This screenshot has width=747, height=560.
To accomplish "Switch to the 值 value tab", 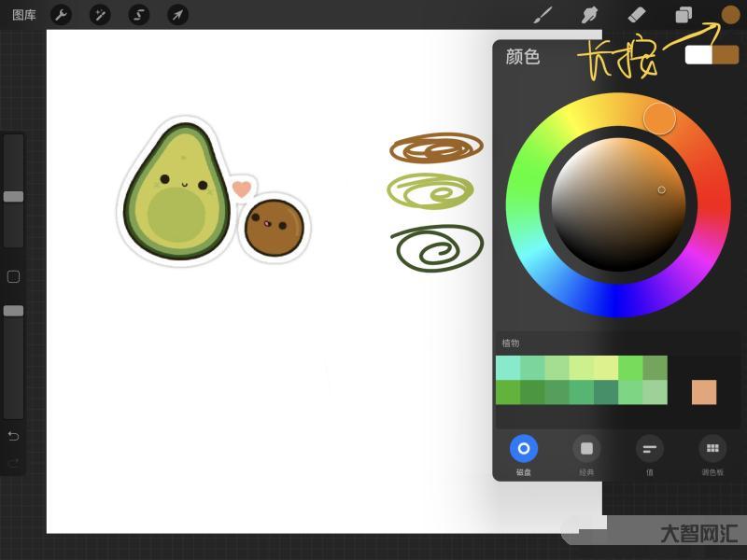I will [649, 449].
